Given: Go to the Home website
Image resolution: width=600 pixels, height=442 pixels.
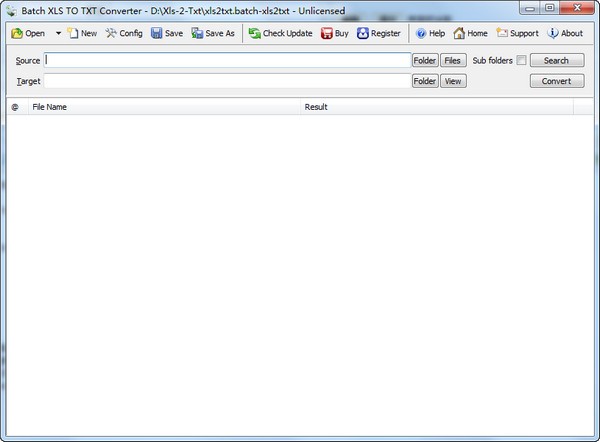Looking at the screenshot, I should pyautogui.click(x=471, y=33).
